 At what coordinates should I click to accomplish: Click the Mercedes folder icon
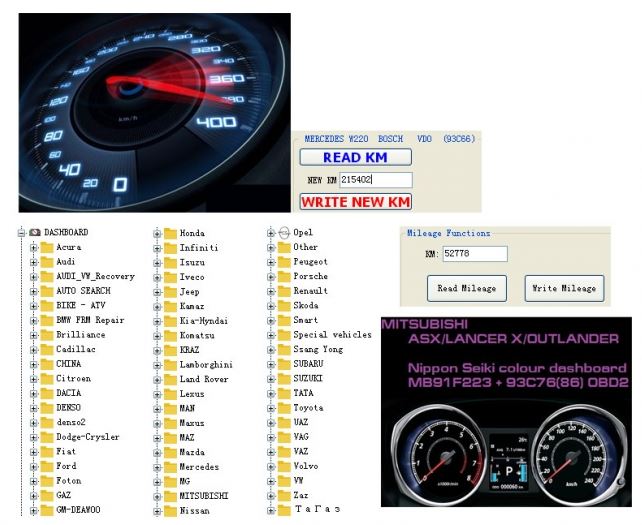click(170, 466)
